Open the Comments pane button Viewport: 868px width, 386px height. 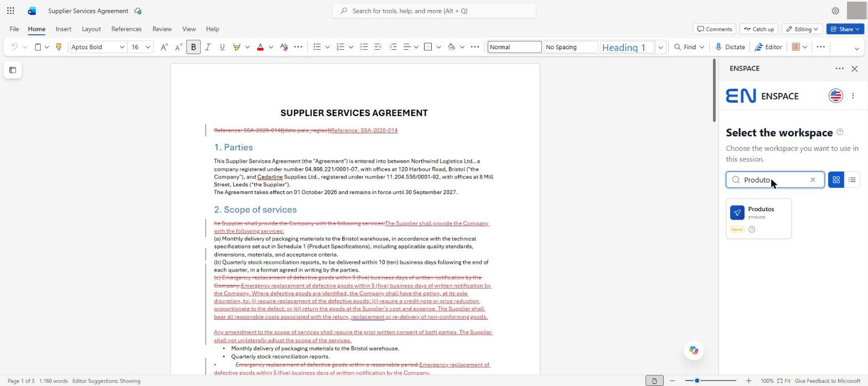(x=714, y=29)
